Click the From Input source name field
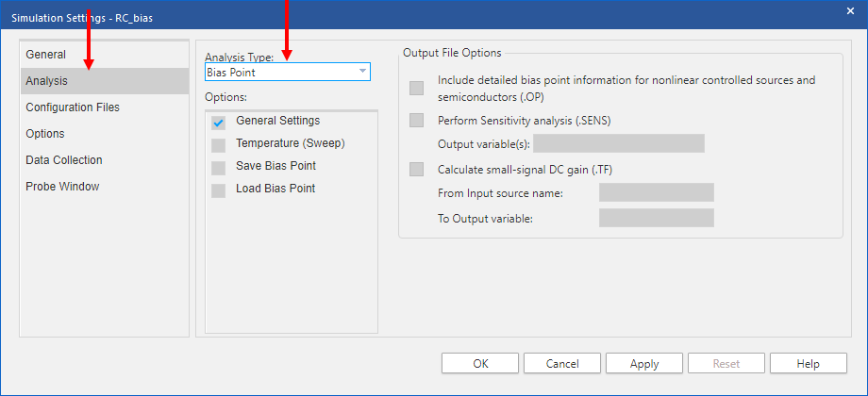The height and width of the screenshot is (396, 868). tap(657, 192)
